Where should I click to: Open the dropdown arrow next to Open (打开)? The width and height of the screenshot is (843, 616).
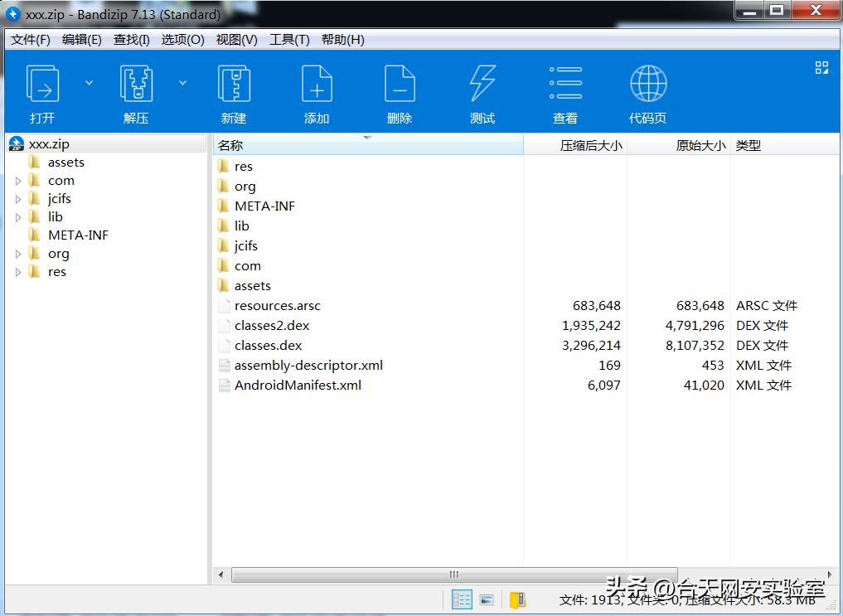pyautogui.click(x=89, y=83)
